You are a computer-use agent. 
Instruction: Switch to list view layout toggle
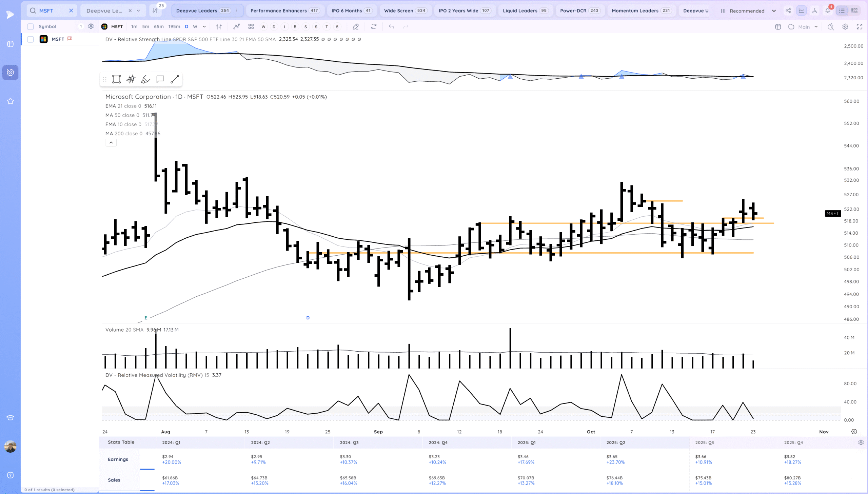point(842,11)
